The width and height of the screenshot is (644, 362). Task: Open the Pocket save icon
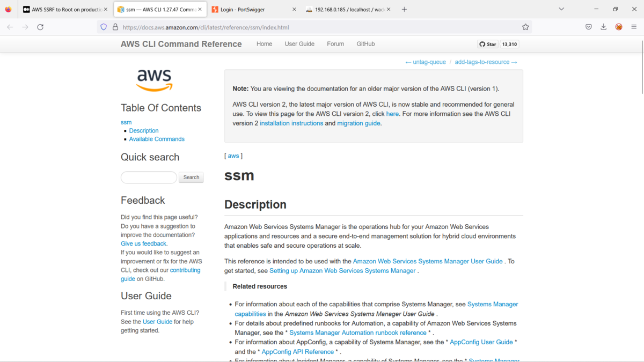tap(589, 27)
